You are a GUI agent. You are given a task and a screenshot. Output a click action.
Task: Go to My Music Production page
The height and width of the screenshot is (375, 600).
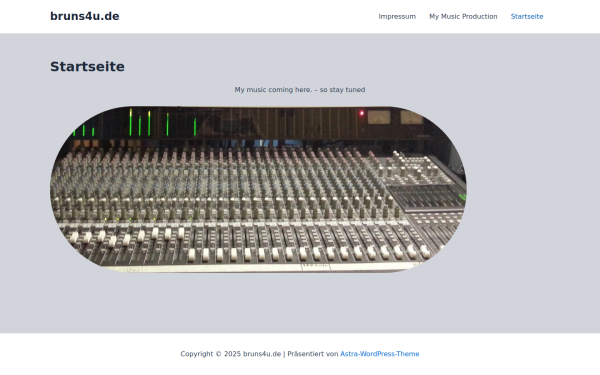(x=463, y=16)
